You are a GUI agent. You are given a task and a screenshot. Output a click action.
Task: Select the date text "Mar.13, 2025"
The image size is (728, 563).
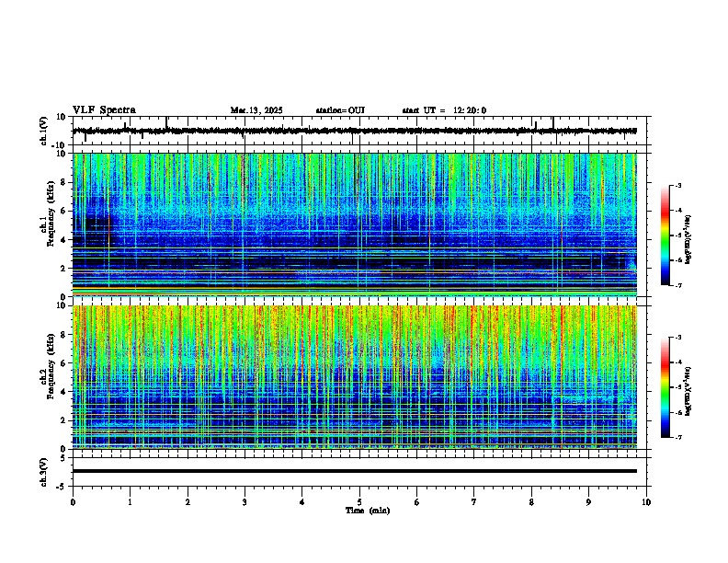click(x=256, y=110)
